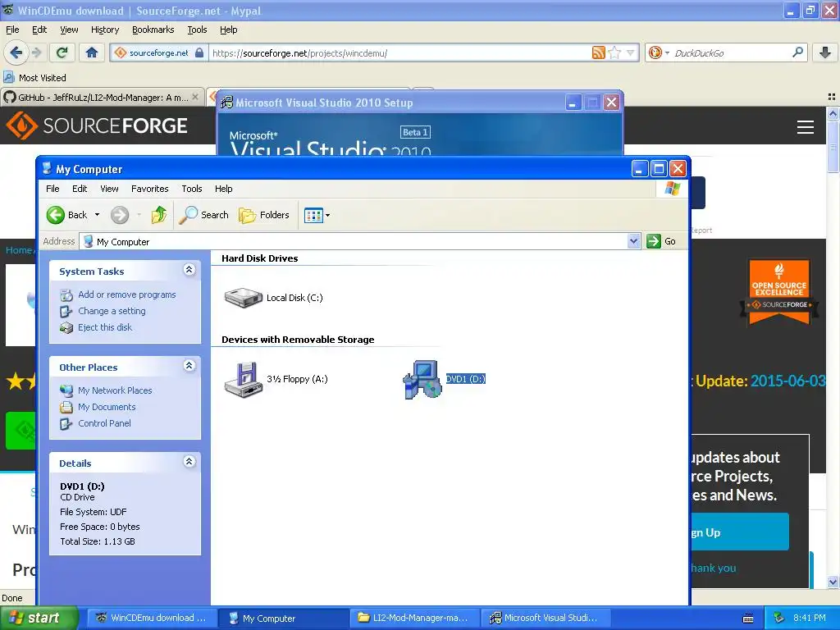The height and width of the screenshot is (630, 840).
Task: Go to the browser Home page
Action: pyautogui.click(x=92, y=52)
